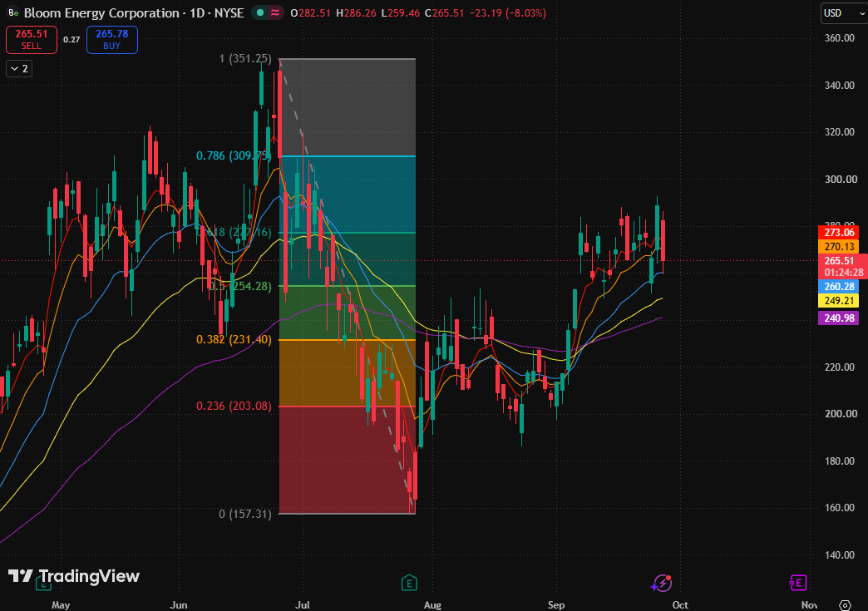Click the purple 240.98 moving average price tag
868x611 pixels.
[x=839, y=318]
